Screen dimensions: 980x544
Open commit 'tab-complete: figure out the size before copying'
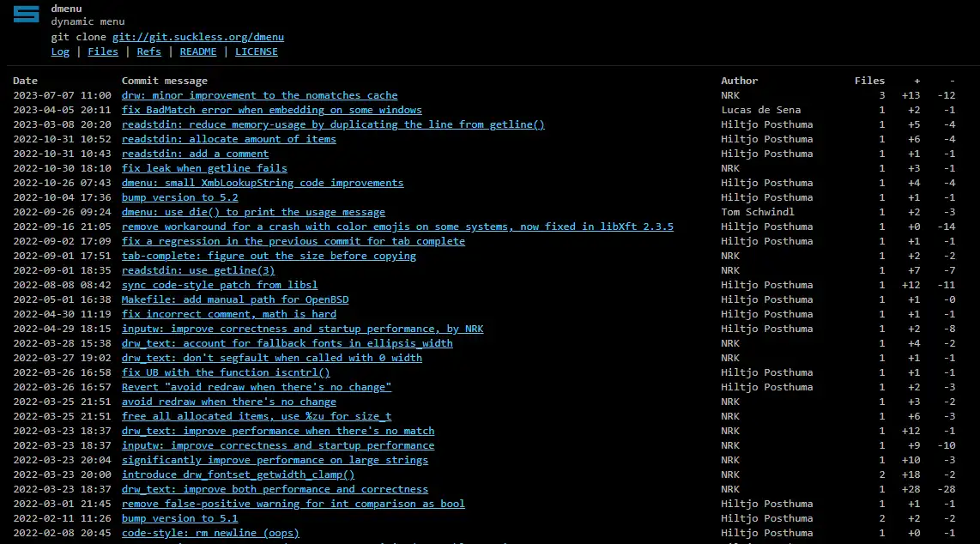point(269,256)
